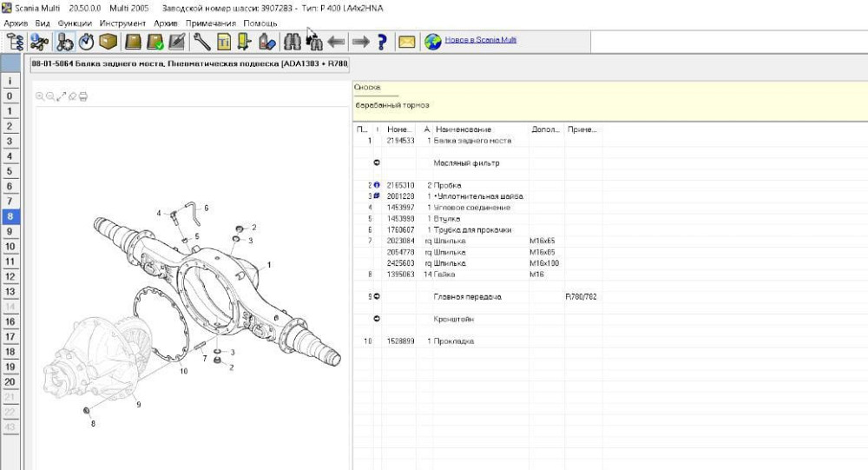
Task: Open the Функции menu
Action: tap(75, 23)
